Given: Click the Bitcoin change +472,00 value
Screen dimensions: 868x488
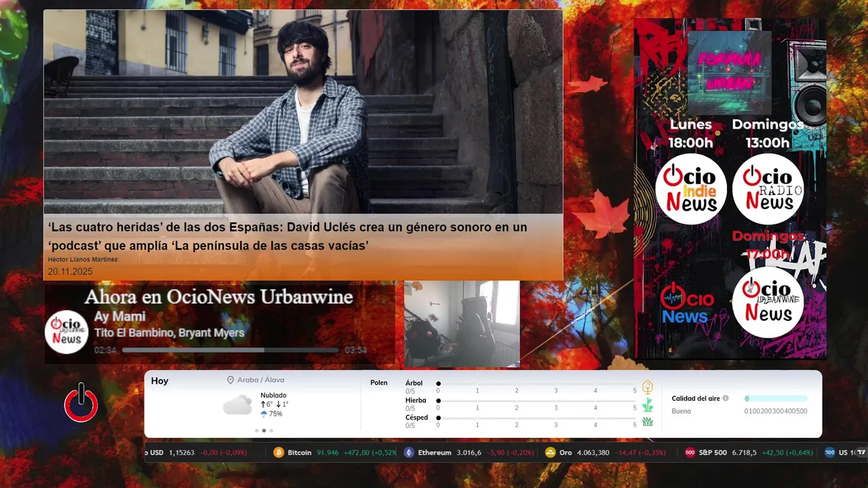Looking at the screenshot, I should [x=357, y=453].
